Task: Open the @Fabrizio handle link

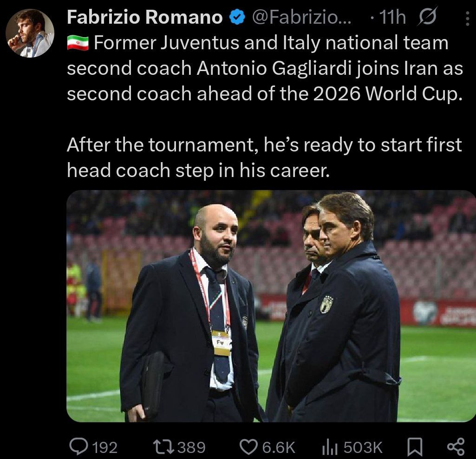Action: (301, 18)
